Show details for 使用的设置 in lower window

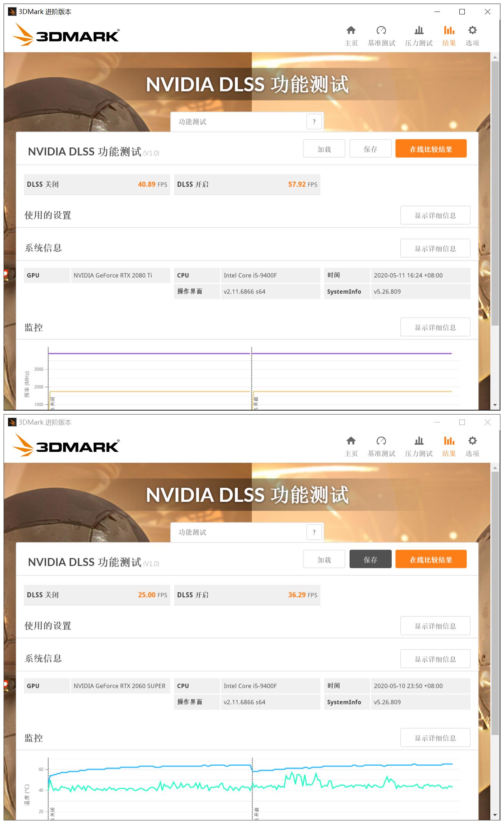[435, 626]
